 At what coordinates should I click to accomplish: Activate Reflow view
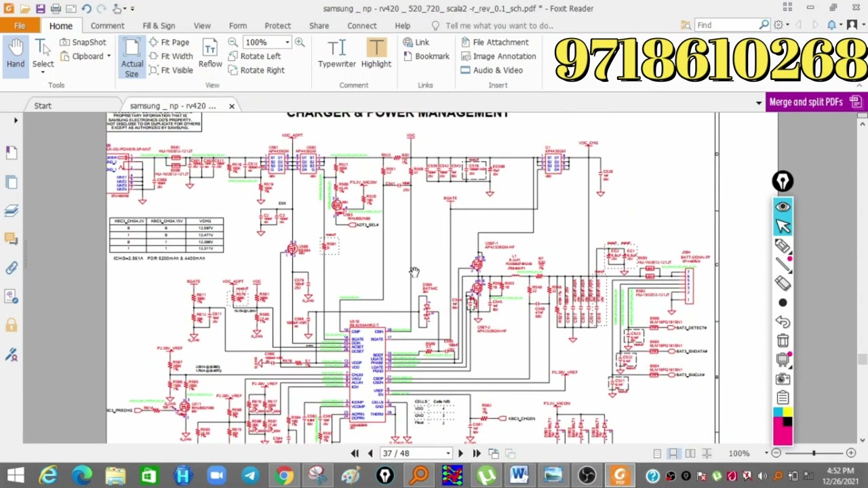[210, 54]
